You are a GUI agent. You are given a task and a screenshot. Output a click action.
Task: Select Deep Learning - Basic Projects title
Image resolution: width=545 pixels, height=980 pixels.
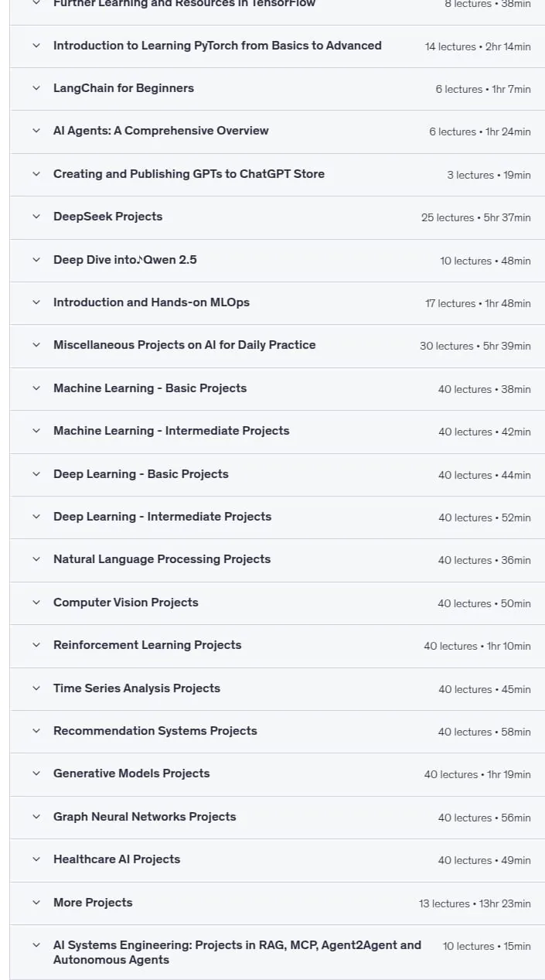pyautogui.click(x=141, y=474)
